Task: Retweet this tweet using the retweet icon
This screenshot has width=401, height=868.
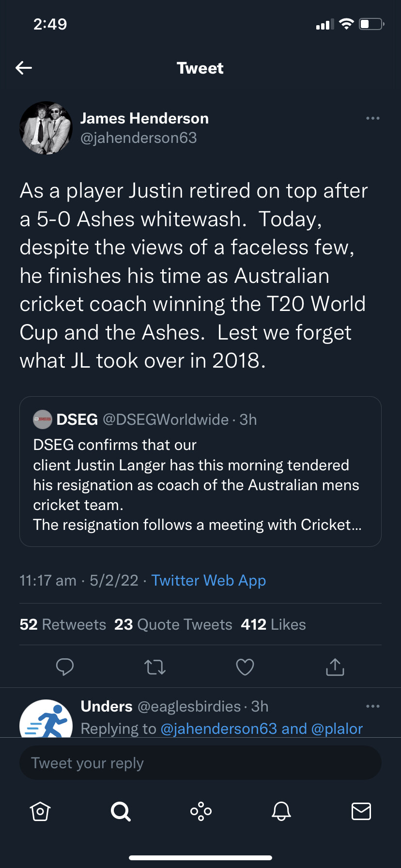Action: coord(155,667)
